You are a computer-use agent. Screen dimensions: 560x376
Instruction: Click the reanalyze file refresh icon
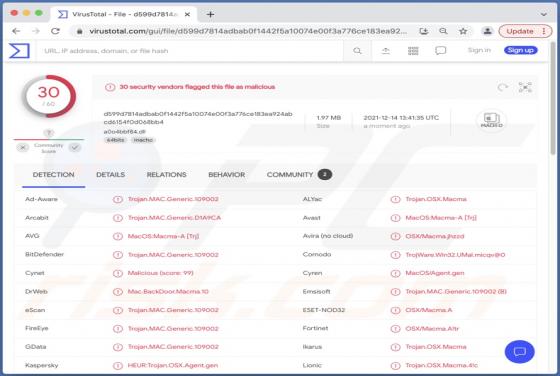(503, 87)
